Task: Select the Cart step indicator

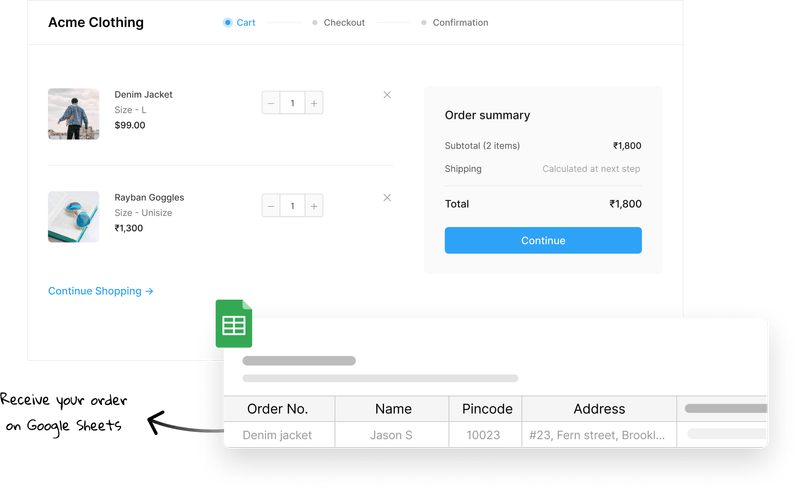Action: tap(240, 22)
